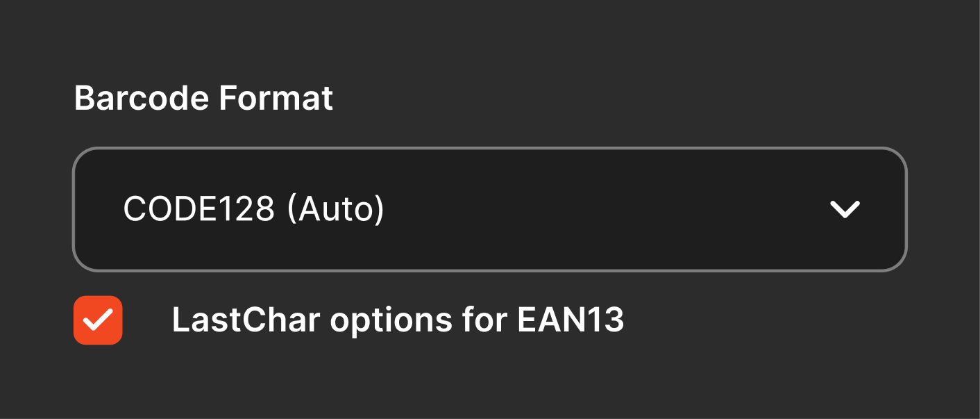Image resolution: width=980 pixels, height=419 pixels.
Task: Click the word "Format" in the heading
Action: coord(276,99)
